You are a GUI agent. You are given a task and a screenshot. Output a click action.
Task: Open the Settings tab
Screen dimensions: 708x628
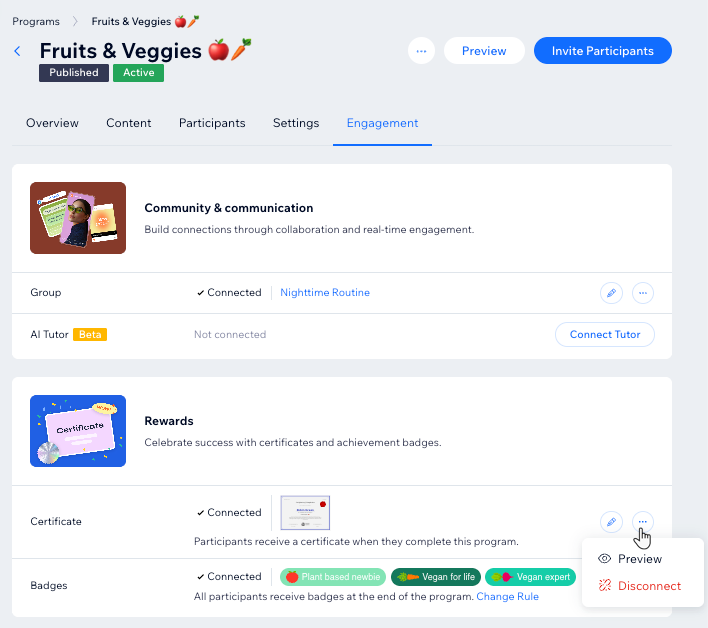point(296,123)
